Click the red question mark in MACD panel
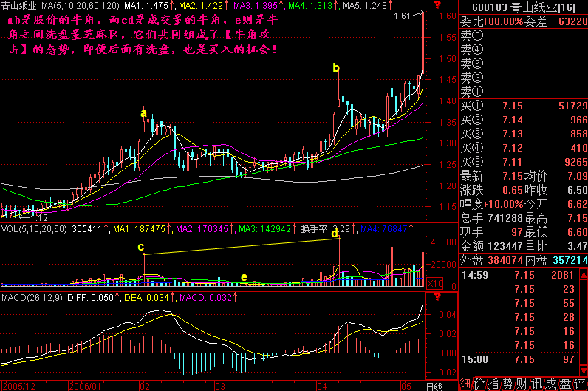The image size is (588, 391). pyautogui.click(x=438, y=297)
